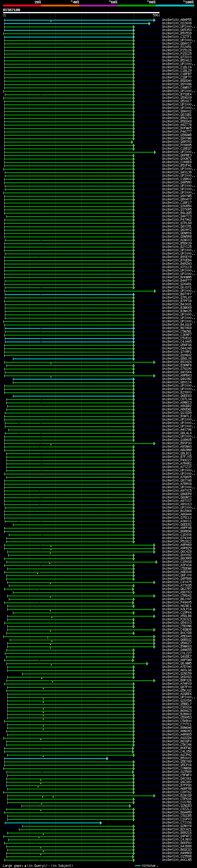Click the white query length bar

click(81, 13)
